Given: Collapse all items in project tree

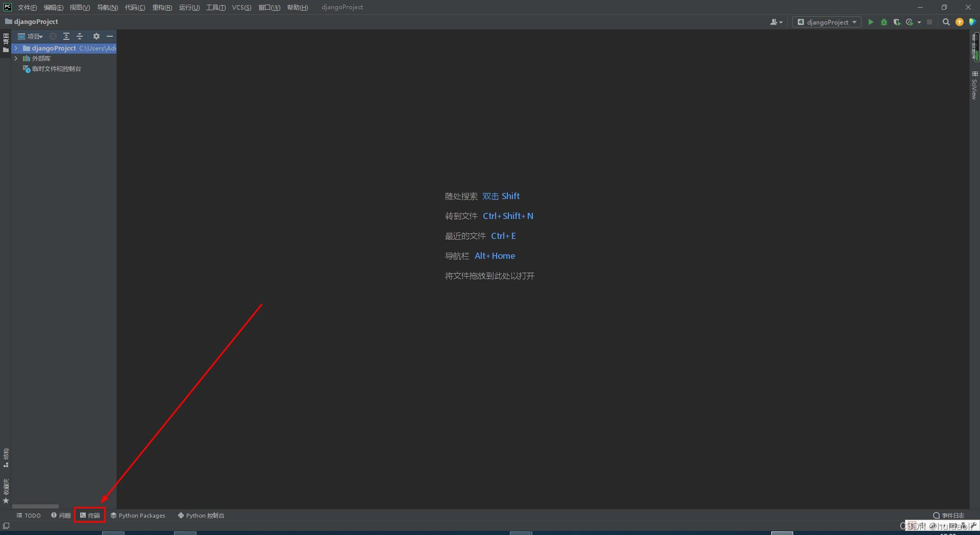Looking at the screenshot, I should pyautogui.click(x=80, y=36).
